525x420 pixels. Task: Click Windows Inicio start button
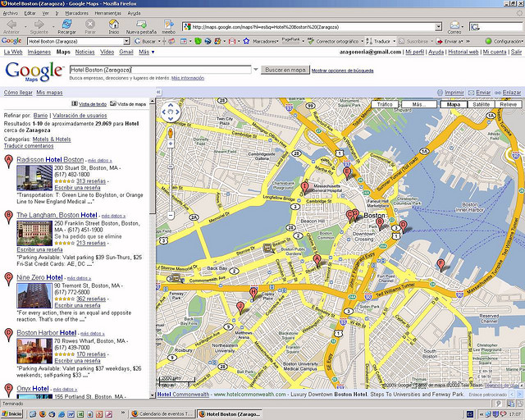click(11, 414)
